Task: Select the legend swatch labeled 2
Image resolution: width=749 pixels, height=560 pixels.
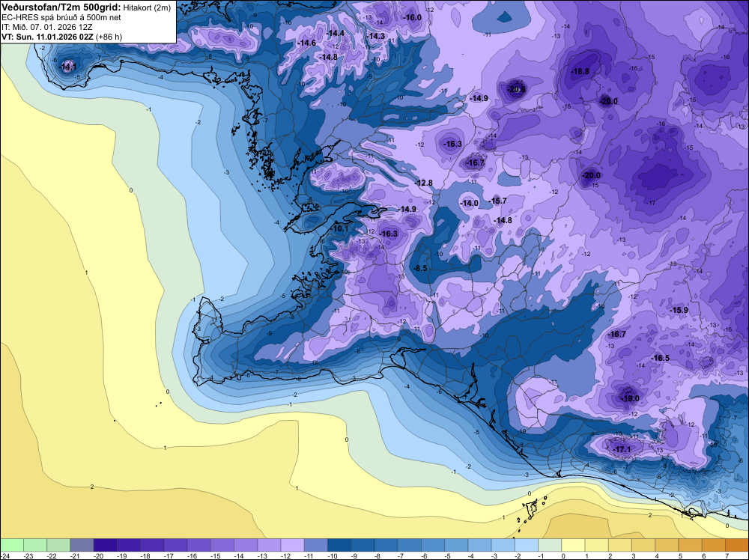Action: pyautogui.click(x=620, y=545)
